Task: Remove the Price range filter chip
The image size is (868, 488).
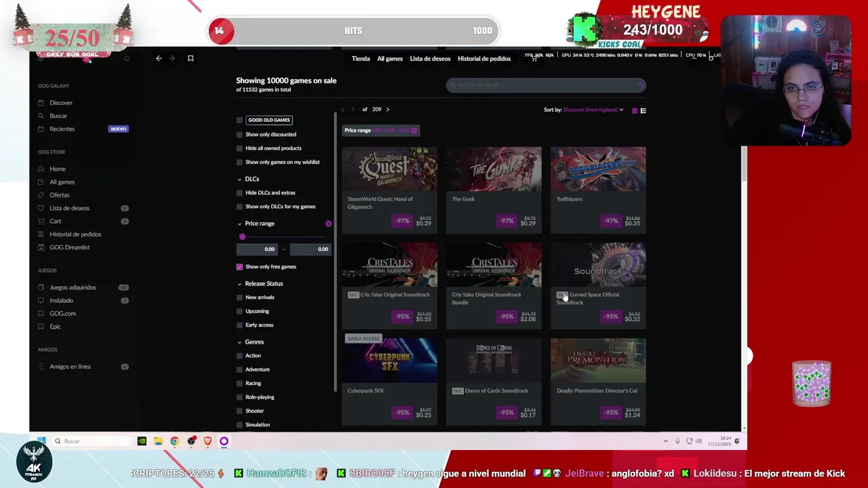Action: [x=414, y=130]
